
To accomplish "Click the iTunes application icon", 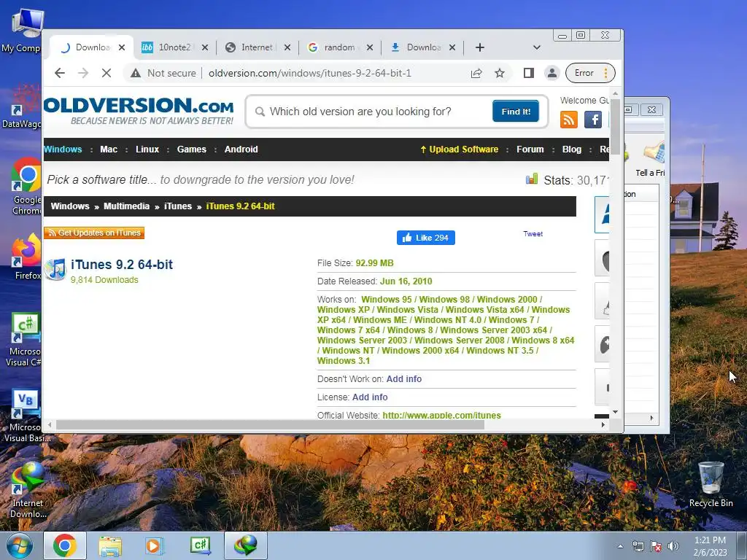I will point(55,270).
